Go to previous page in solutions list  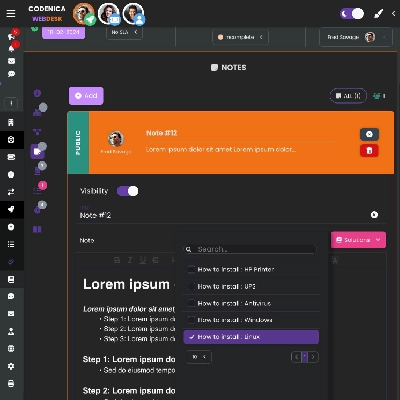pos(296,357)
